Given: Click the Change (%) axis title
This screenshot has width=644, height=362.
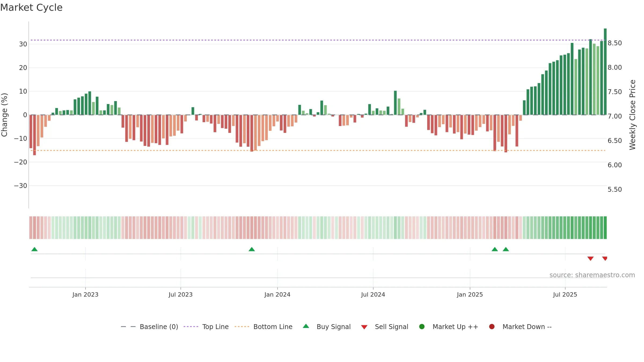Looking at the screenshot, I should pyautogui.click(x=4, y=115).
